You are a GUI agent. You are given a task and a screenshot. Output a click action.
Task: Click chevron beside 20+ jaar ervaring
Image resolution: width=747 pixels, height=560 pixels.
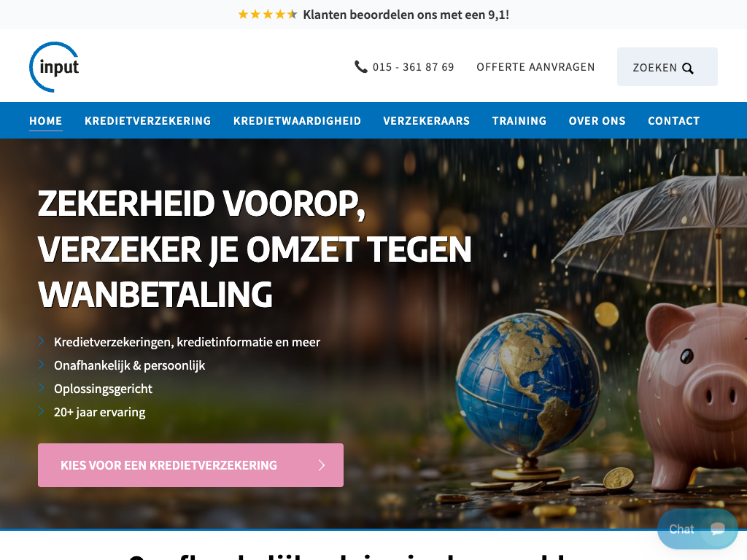pyautogui.click(x=42, y=411)
